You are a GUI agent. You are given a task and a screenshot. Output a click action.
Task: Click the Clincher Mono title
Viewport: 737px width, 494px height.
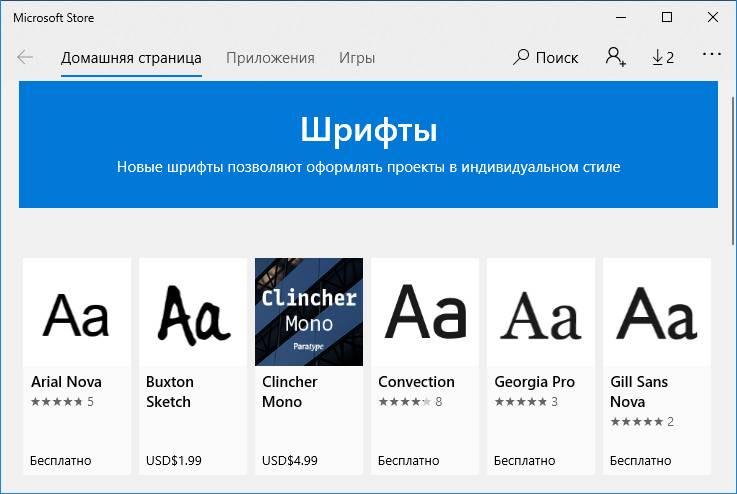(x=290, y=392)
